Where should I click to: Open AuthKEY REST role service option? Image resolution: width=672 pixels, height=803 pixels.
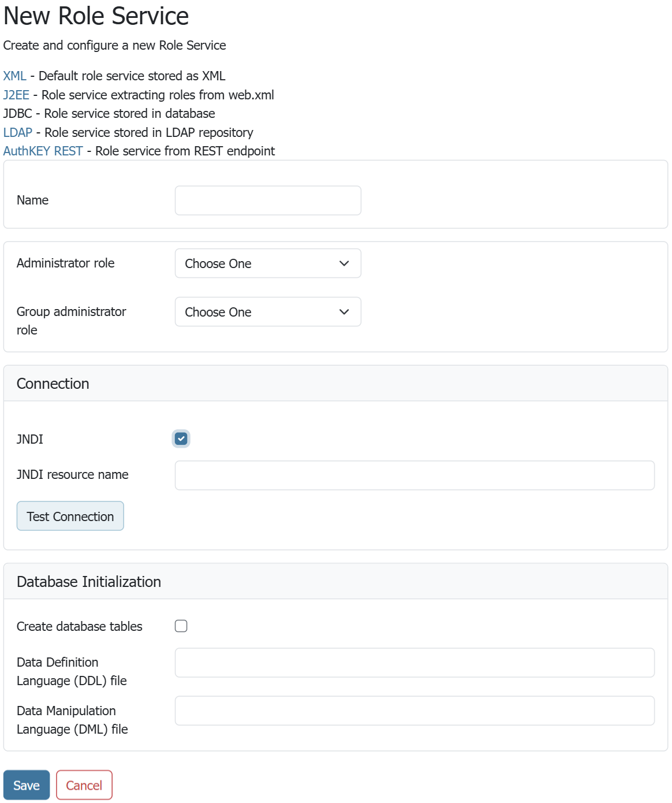[43, 151]
